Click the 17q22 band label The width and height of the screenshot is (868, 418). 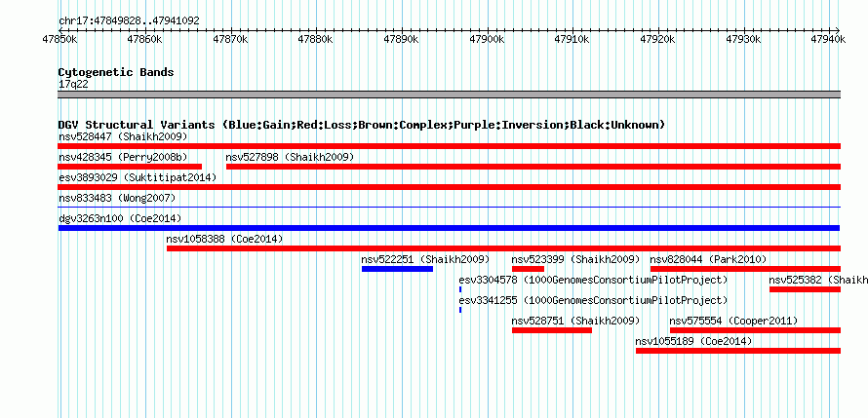[73, 85]
